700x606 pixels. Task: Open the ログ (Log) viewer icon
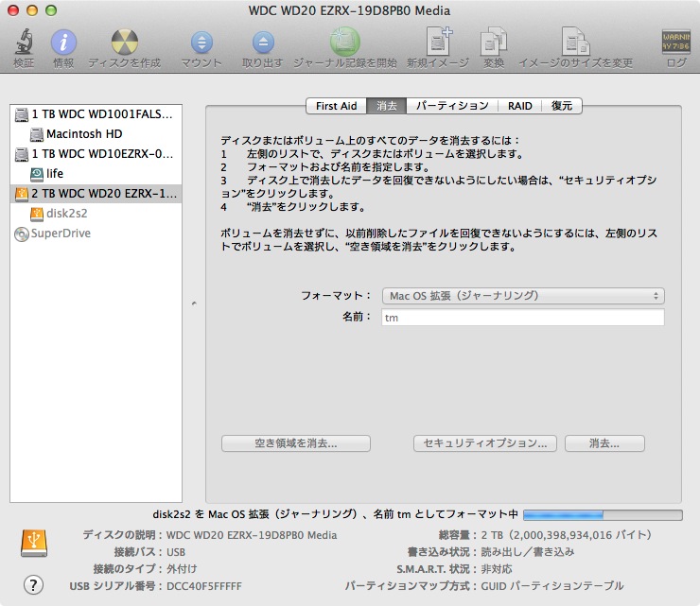pyautogui.click(x=675, y=43)
